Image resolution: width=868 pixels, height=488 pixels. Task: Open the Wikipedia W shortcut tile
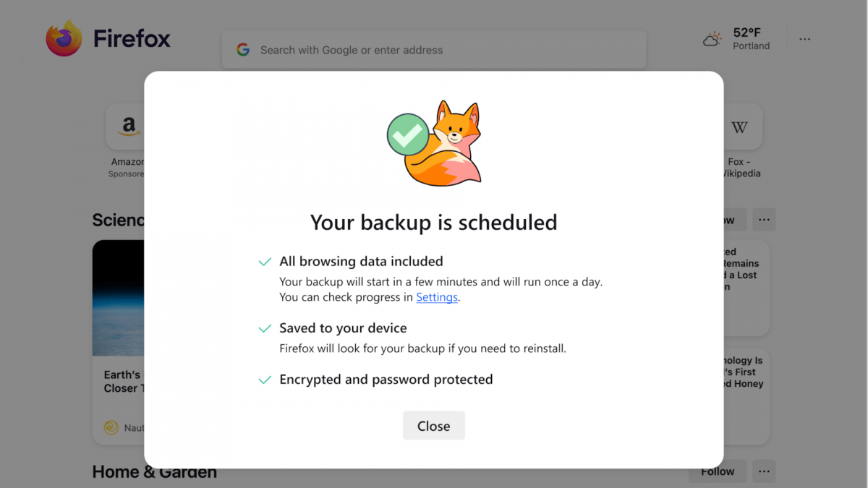(739, 128)
